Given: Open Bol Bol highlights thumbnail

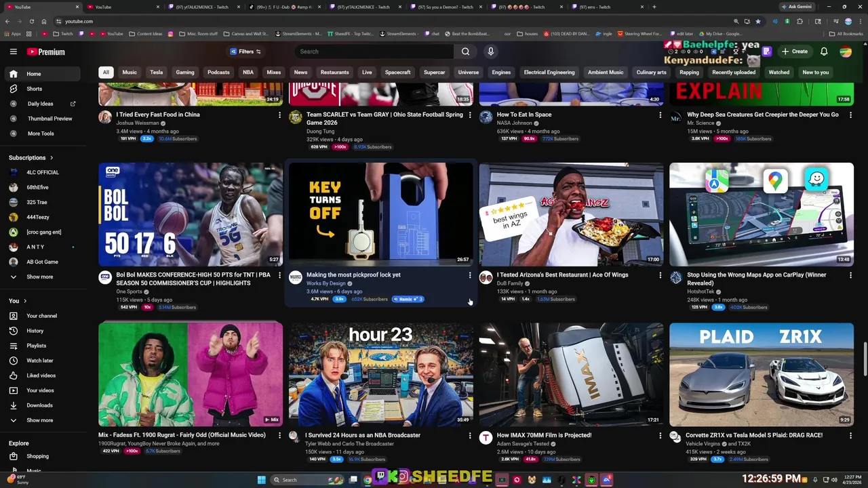Looking at the screenshot, I should click(x=191, y=214).
